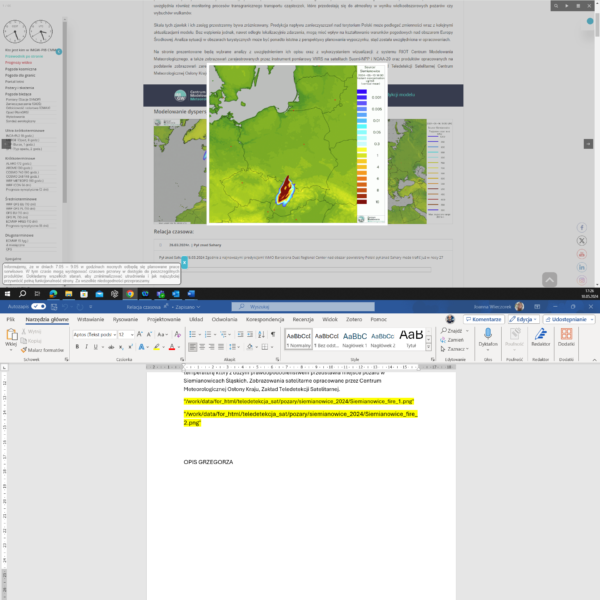The height and width of the screenshot is (600, 600).
Task: Open the Aa change case dropdown
Action: point(162,334)
